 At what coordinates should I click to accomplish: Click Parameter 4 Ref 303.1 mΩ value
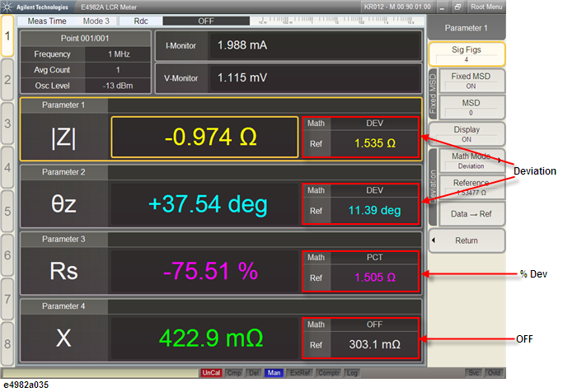[x=374, y=345]
